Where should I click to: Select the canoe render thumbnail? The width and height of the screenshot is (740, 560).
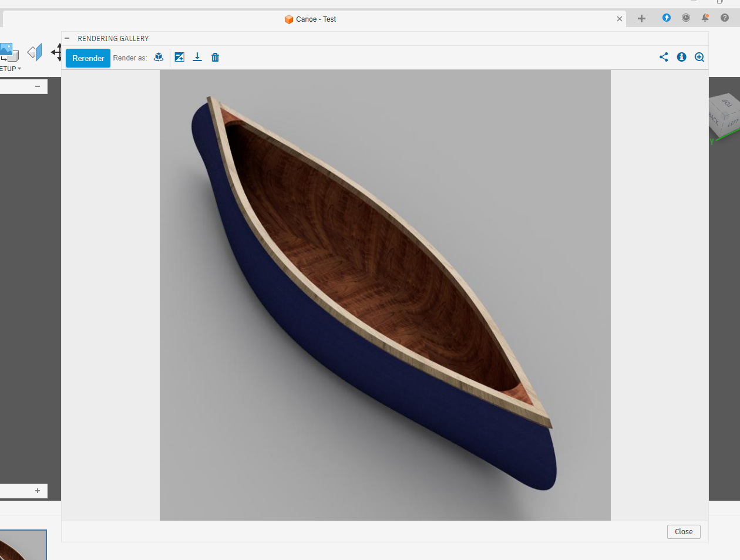pyautogui.click(x=22, y=545)
